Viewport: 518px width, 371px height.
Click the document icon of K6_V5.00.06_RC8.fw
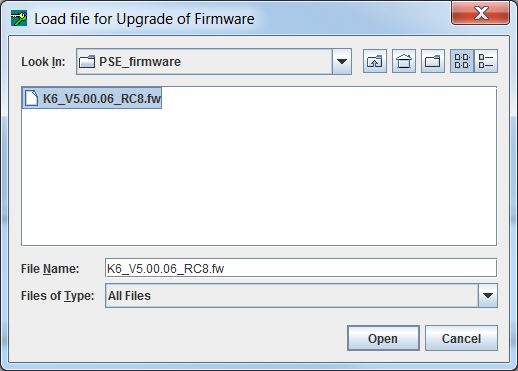[x=31, y=98]
